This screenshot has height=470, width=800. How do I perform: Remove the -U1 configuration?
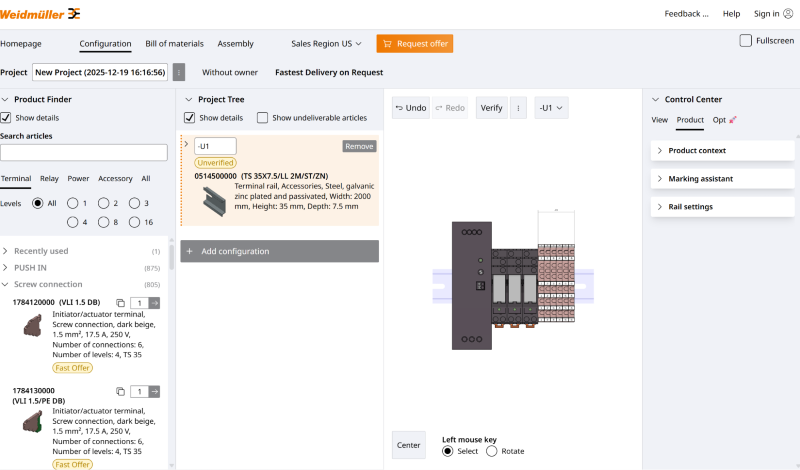point(359,146)
